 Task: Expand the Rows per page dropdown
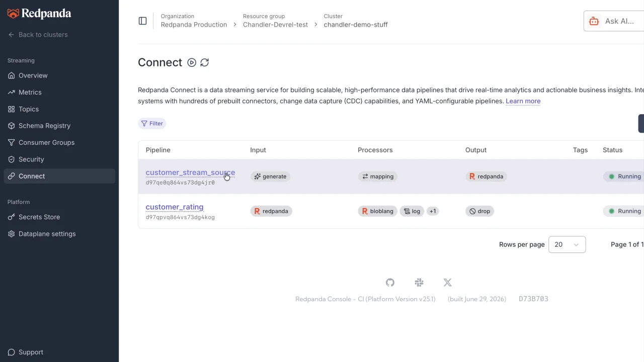pos(567,244)
